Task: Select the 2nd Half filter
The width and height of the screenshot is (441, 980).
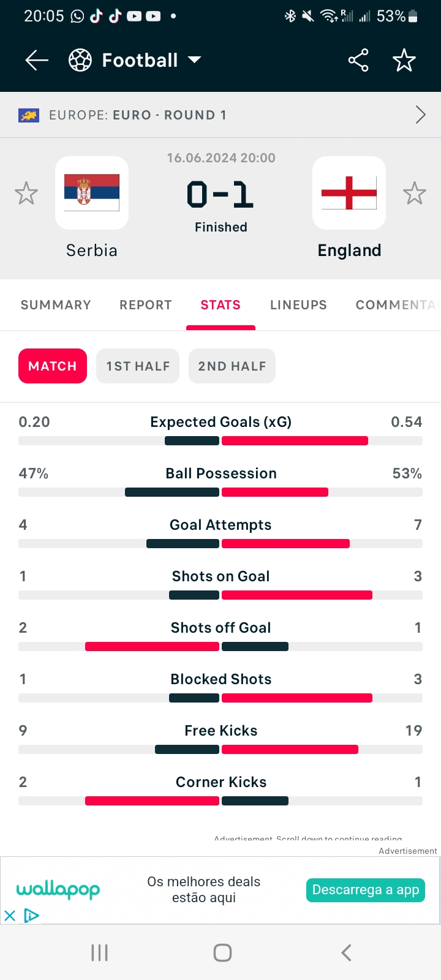Action: click(232, 366)
